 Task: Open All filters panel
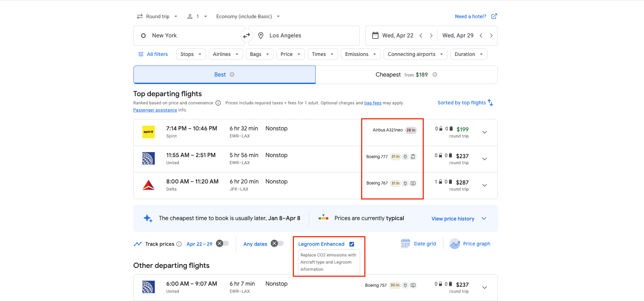click(153, 54)
